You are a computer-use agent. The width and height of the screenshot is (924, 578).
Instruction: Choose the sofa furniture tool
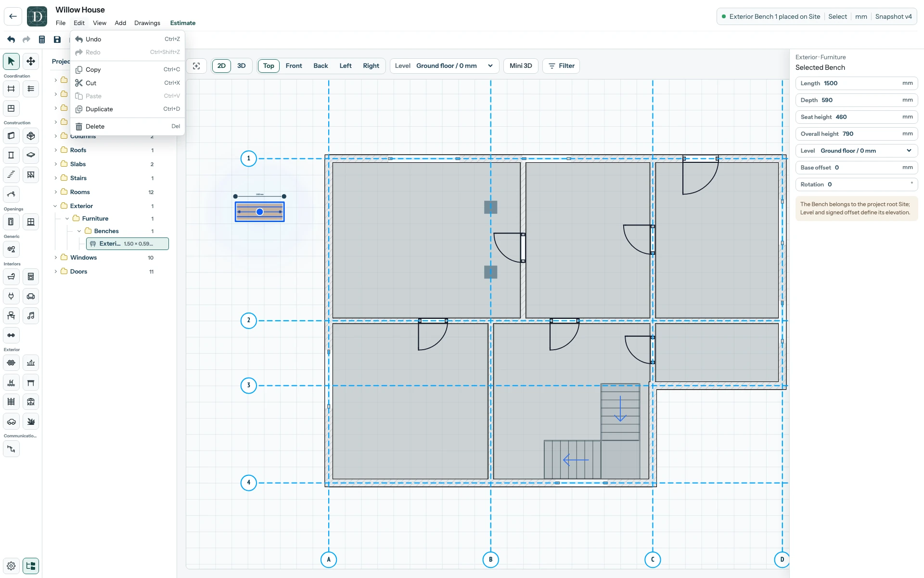31,296
